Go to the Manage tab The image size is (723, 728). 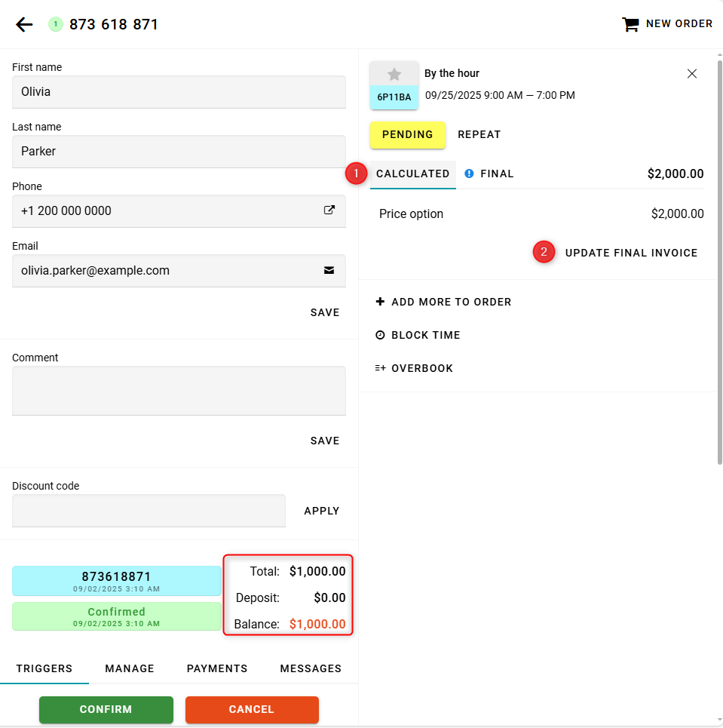[x=130, y=668]
